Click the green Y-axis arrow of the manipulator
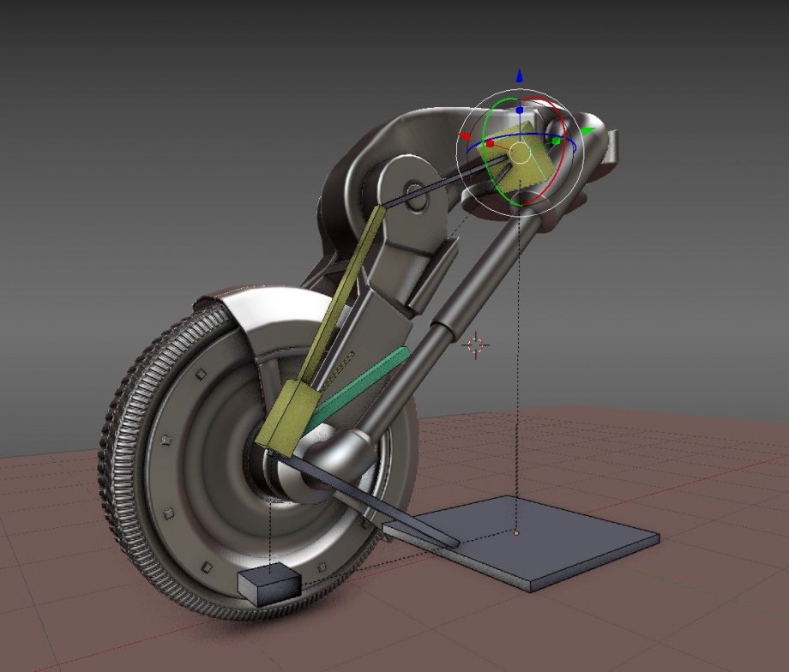This screenshot has height=672, width=789. click(x=589, y=129)
